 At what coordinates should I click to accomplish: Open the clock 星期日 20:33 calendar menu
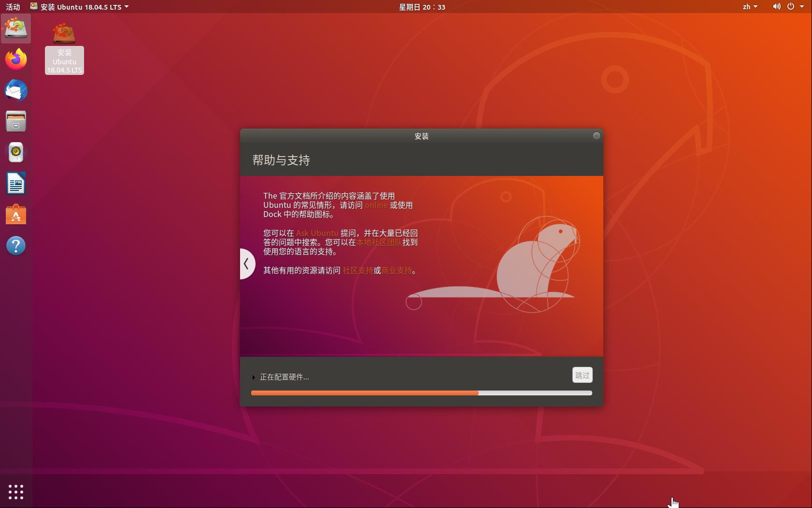pos(422,7)
